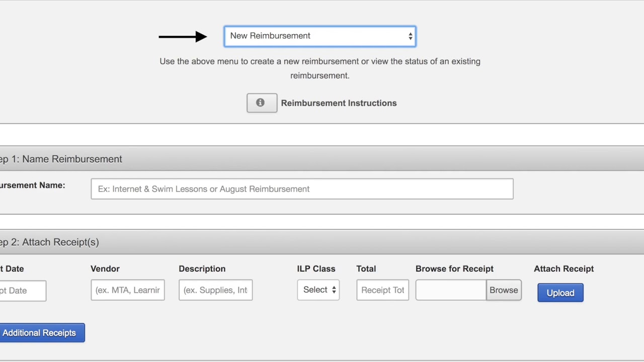Click the Reimbursement Instructions label text

(339, 103)
